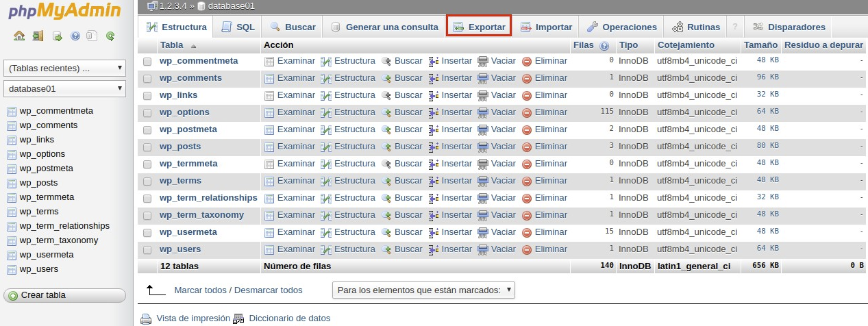Image resolution: width=868 pixels, height=326 pixels.
Task: Open the Vista de impresión link
Action: tap(193, 318)
